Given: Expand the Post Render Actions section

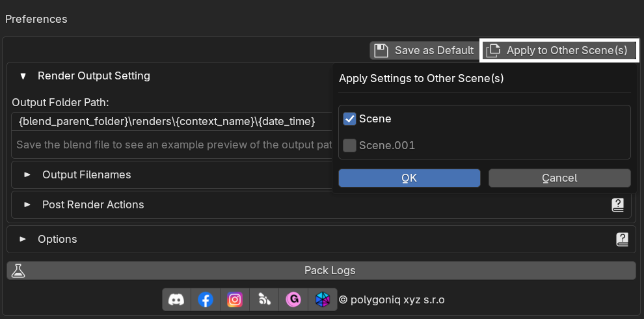Looking at the screenshot, I should [27, 204].
